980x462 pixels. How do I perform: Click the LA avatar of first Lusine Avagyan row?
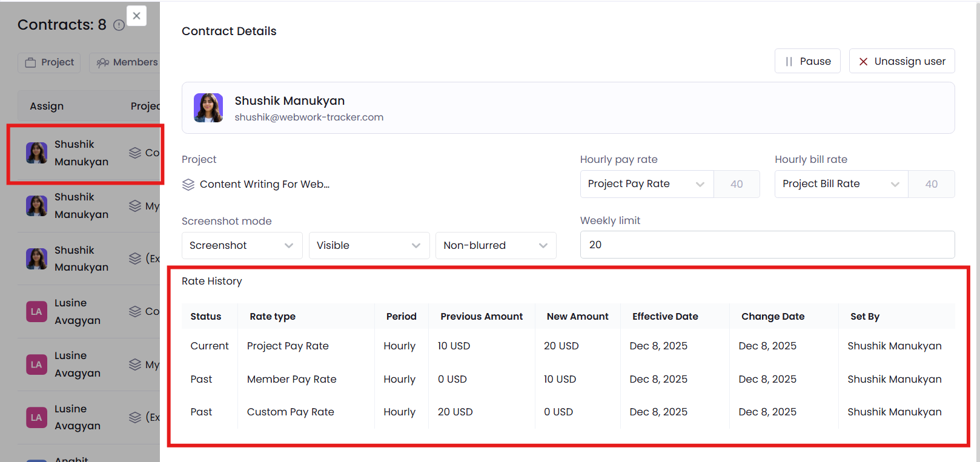click(36, 312)
